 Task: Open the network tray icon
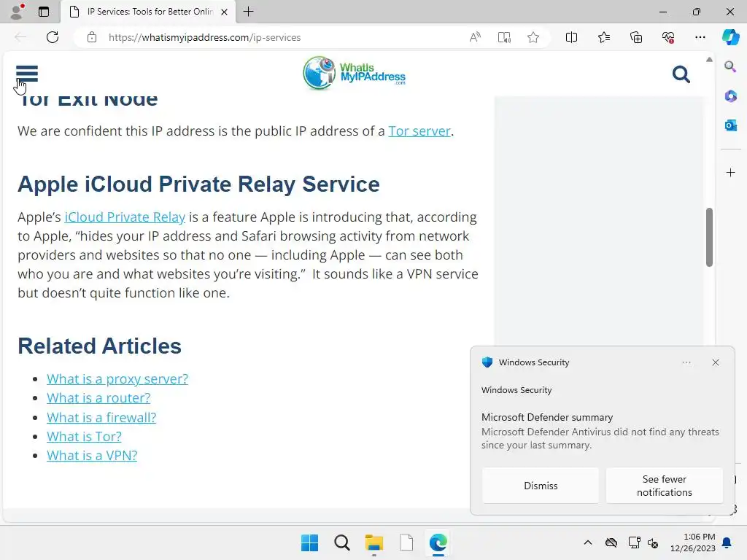pyautogui.click(x=634, y=542)
